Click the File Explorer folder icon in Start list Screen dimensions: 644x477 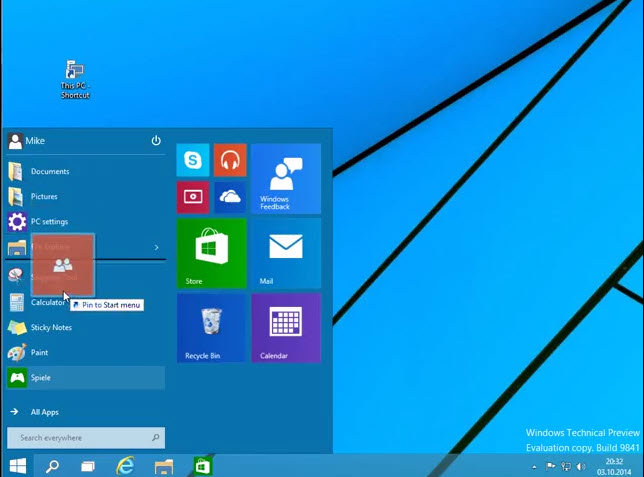click(x=17, y=248)
